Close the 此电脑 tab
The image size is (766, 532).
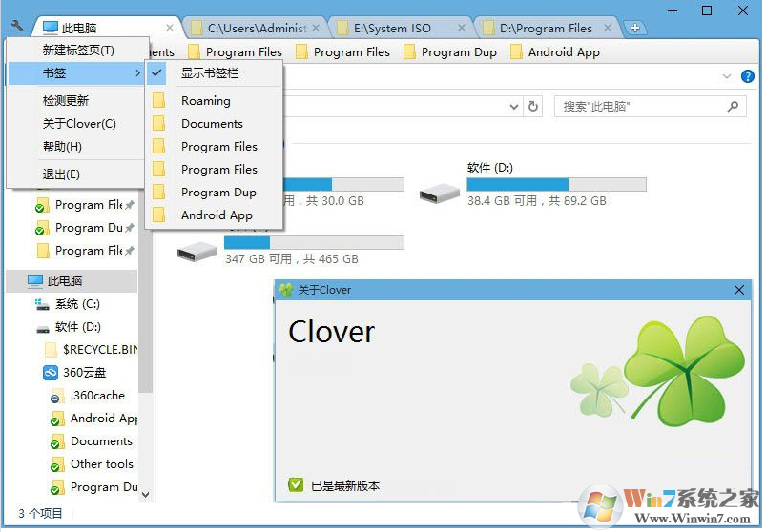click(x=170, y=28)
